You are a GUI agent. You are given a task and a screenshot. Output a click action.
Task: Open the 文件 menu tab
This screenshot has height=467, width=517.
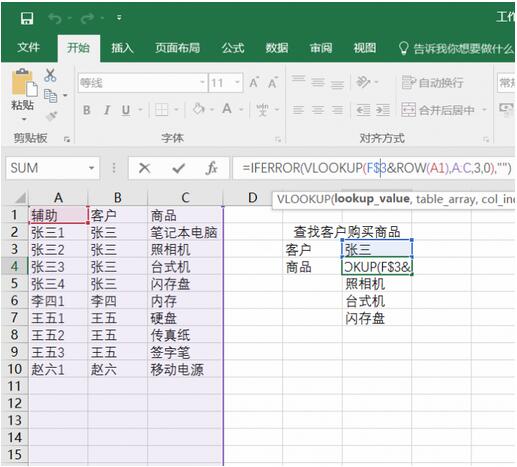click(x=29, y=48)
